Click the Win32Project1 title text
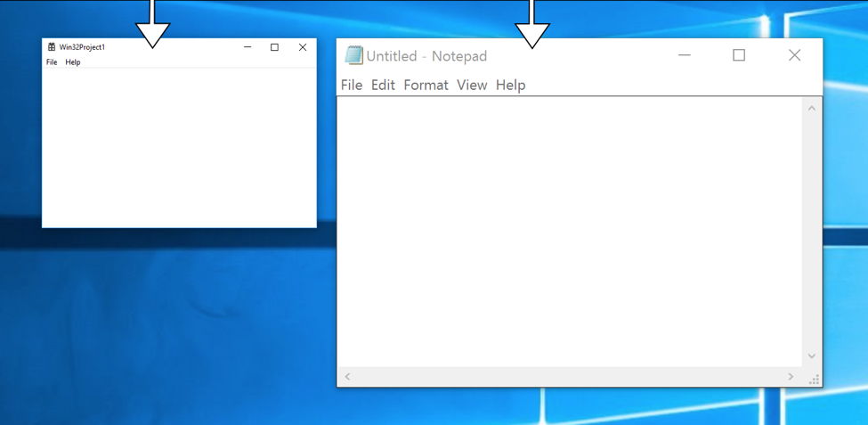The height and width of the screenshot is (425, 868). pyautogui.click(x=82, y=47)
